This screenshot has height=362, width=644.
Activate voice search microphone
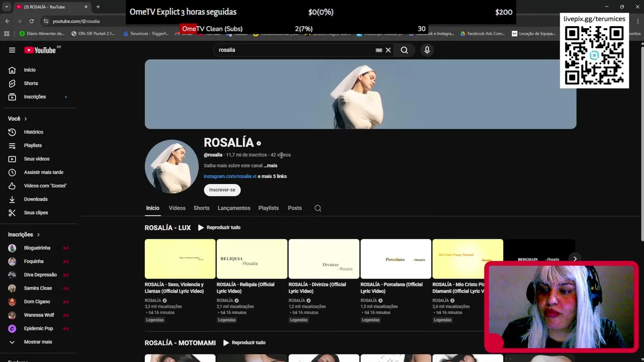click(x=427, y=50)
